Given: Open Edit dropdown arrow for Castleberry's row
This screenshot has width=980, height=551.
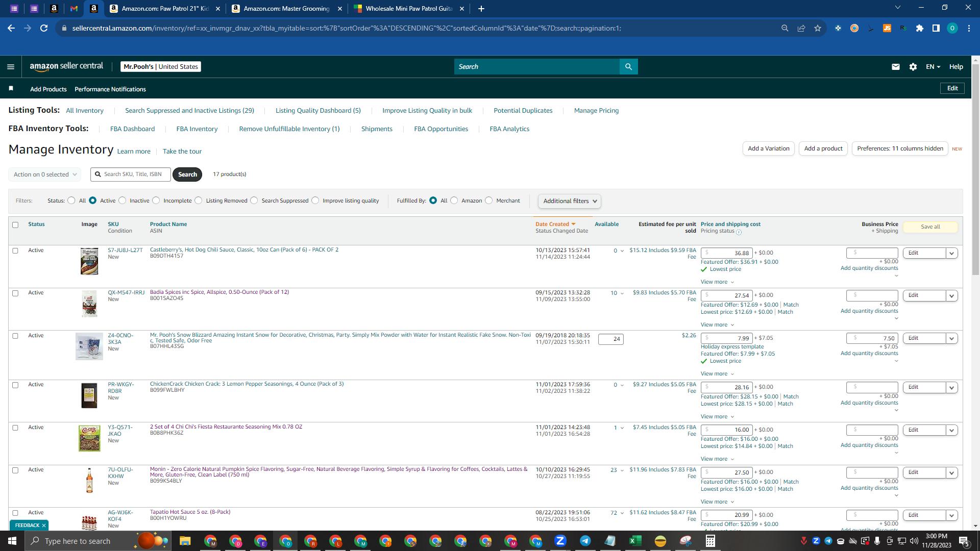Looking at the screenshot, I should [952, 253].
